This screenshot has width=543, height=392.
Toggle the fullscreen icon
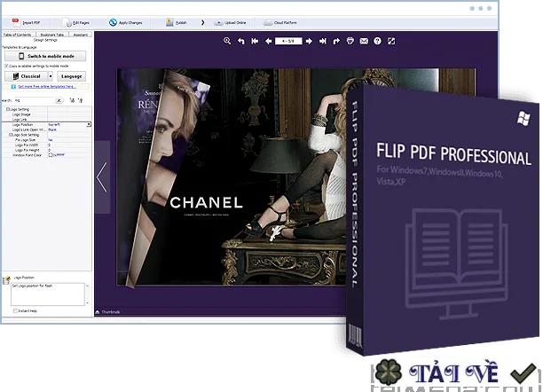tap(391, 41)
